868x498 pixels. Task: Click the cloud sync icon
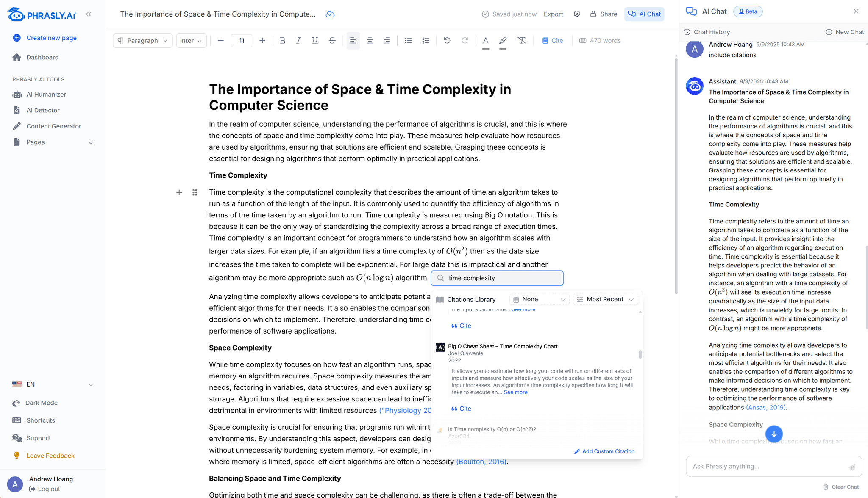tap(330, 14)
